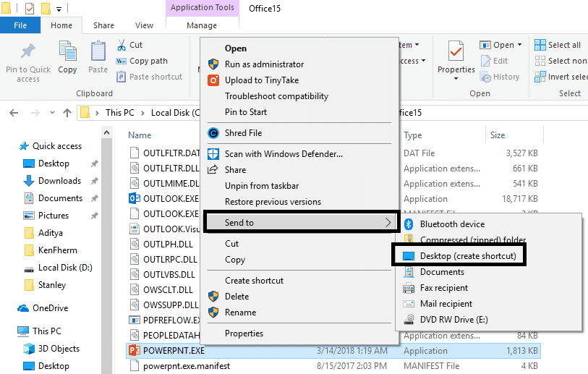
Task: Click the DVD RW Drive icon
Action: [x=409, y=320]
